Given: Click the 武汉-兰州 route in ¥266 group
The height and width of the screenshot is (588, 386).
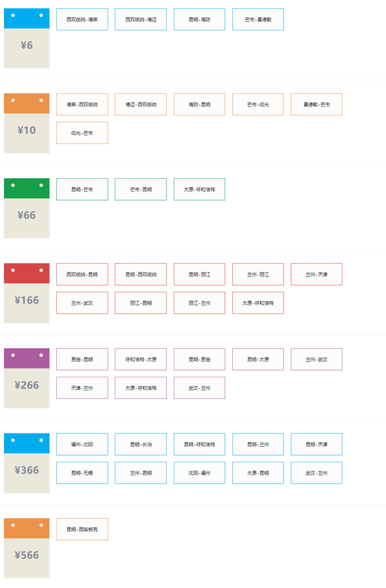Looking at the screenshot, I should click(199, 388).
